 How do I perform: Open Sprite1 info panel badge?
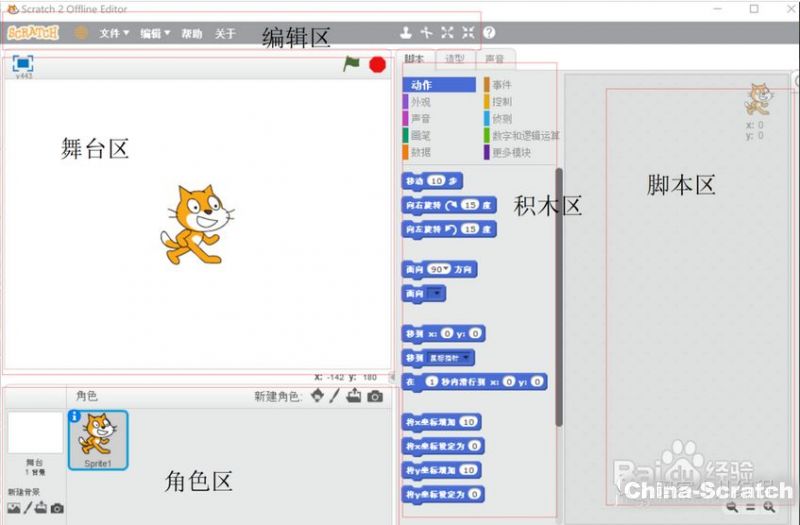(x=74, y=416)
